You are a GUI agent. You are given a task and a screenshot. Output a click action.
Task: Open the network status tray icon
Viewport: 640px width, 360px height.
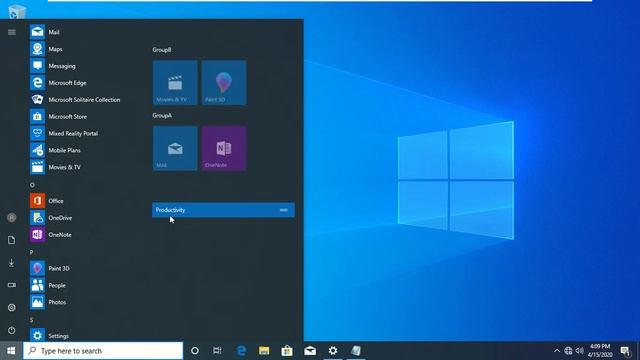(x=568, y=351)
